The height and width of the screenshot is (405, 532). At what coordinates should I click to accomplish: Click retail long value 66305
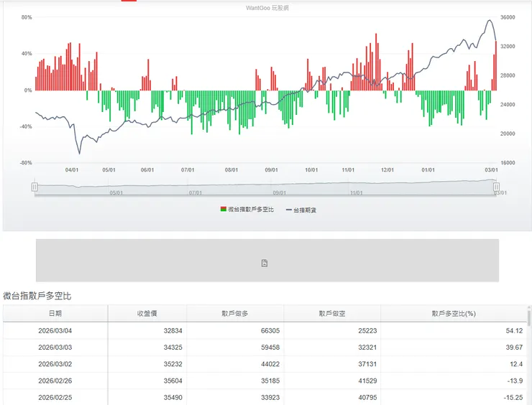270,331
